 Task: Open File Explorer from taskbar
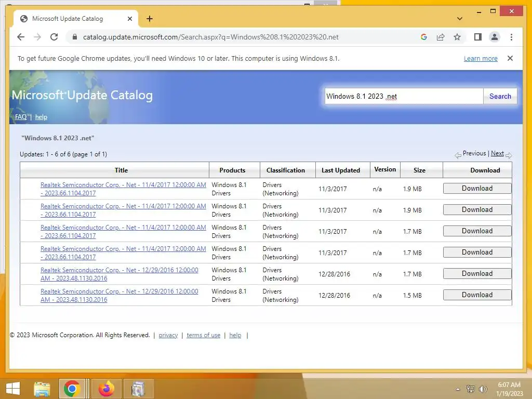click(42, 389)
